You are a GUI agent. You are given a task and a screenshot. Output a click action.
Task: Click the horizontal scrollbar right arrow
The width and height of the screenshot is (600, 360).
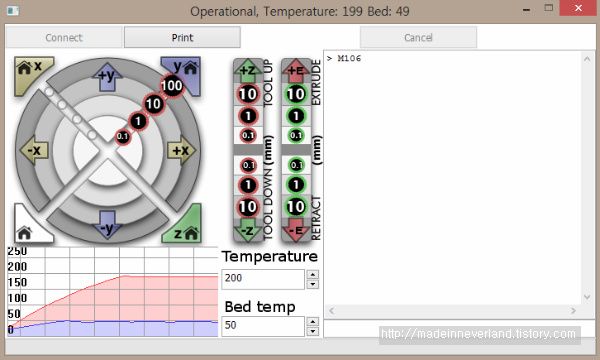[x=573, y=311]
